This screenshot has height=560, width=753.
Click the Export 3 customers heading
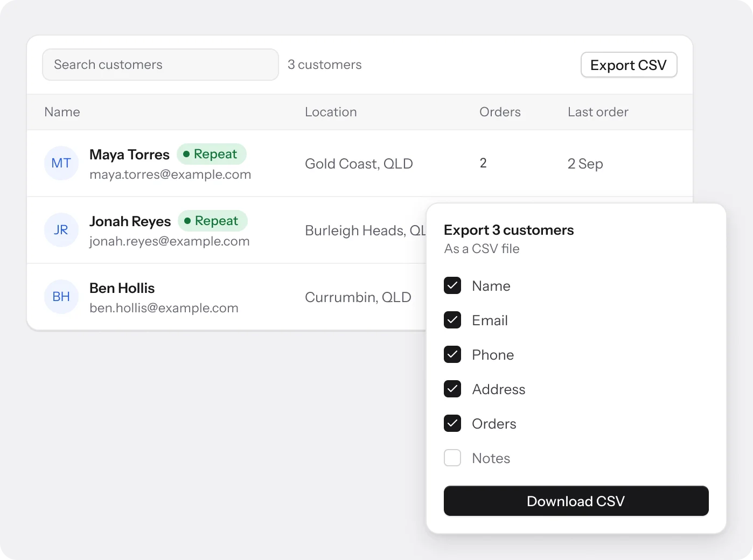pos(509,230)
